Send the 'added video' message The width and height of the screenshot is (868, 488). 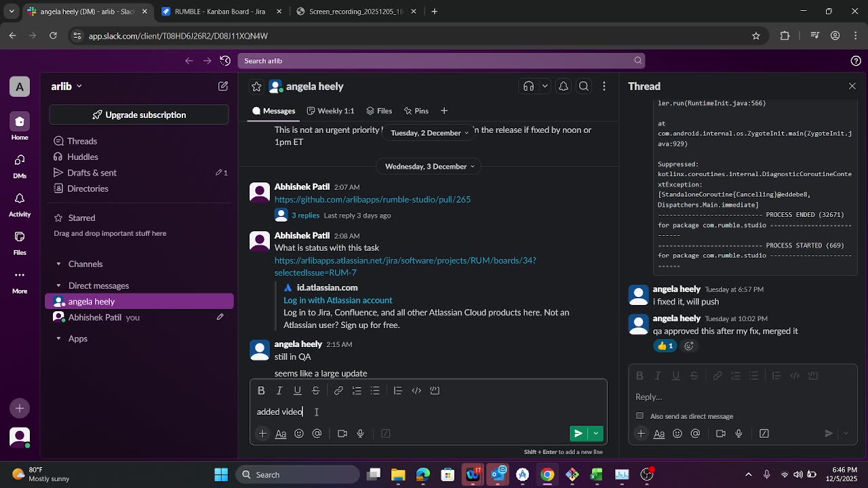coord(578,434)
